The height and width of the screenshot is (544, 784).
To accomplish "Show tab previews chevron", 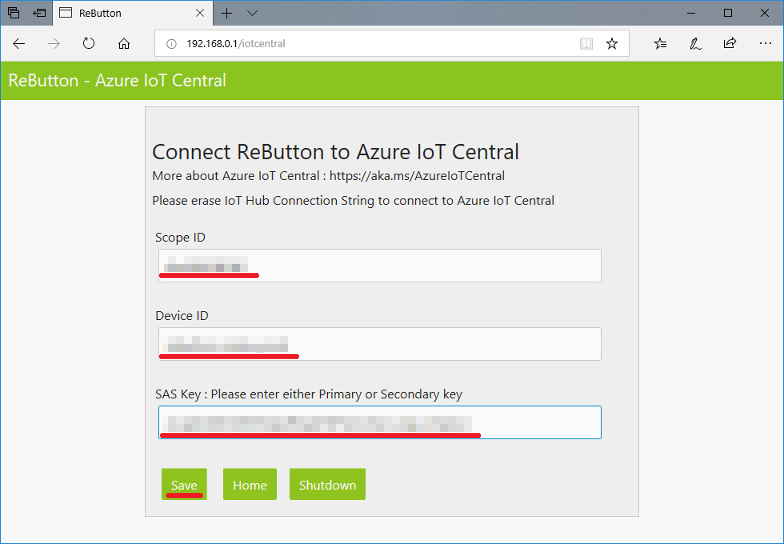I will [x=252, y=13].
